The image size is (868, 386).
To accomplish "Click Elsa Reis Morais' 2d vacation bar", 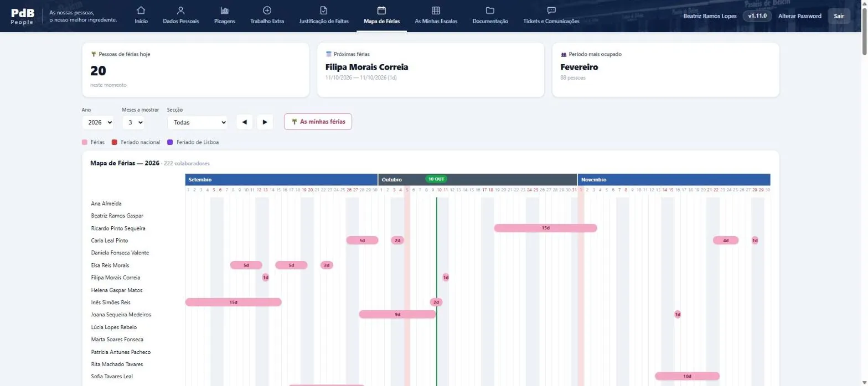I will pyautogui.click(x=327, y=265).
